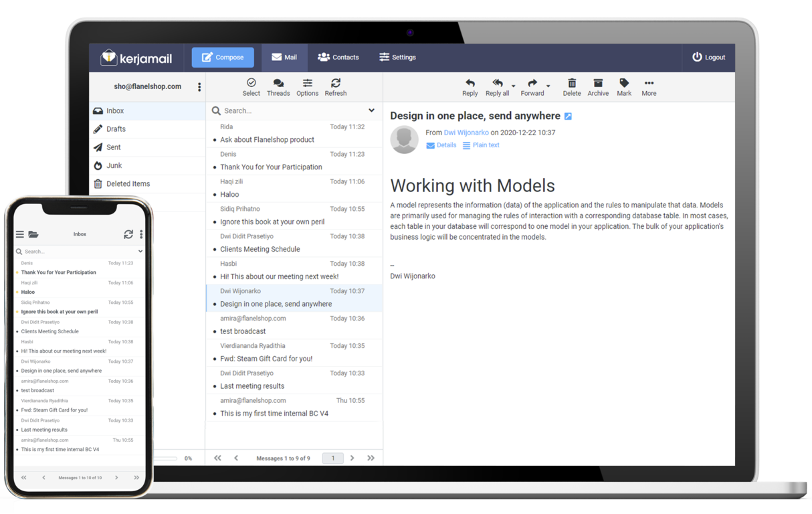Open the phone folder icon

pyautogui.click(x=33, y=234)
